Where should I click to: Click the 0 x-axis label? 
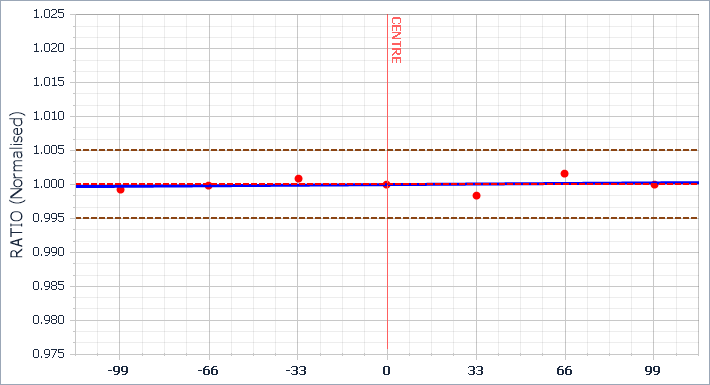click(386, 371)
